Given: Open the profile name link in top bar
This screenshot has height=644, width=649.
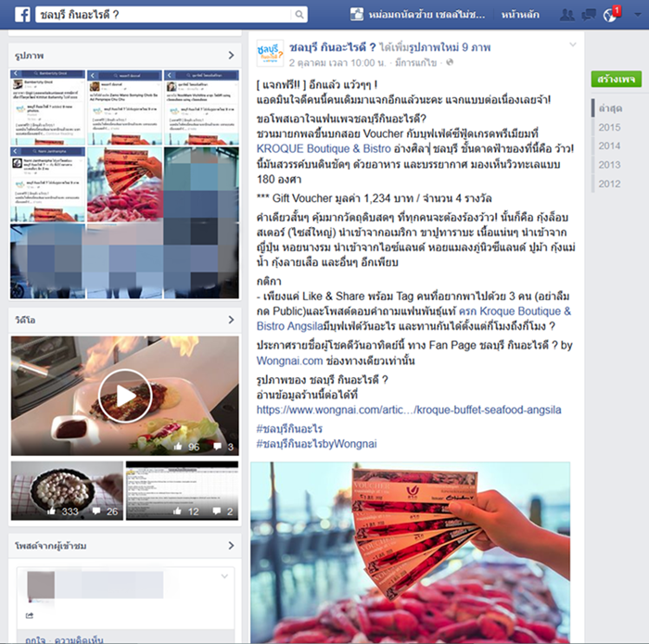Looking at the screenshot, I should (x=426, y=15).
